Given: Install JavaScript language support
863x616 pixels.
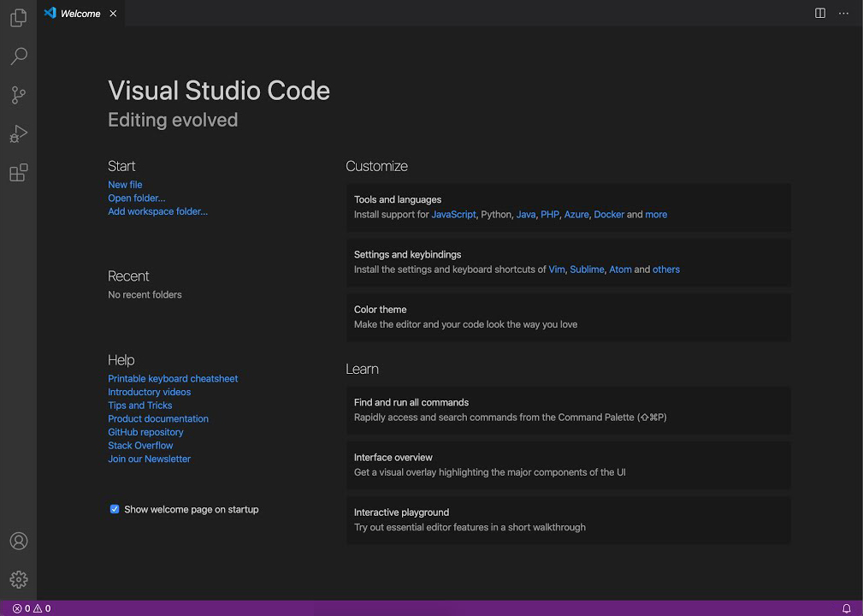Looking at the screenshot, I should pyautogui.click(x=453, y=215).
